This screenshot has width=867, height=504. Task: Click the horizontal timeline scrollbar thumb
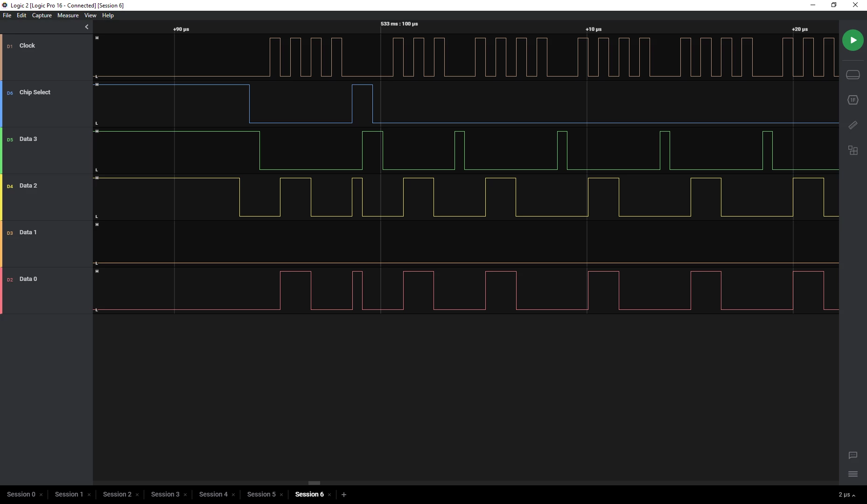coord(314,483)
